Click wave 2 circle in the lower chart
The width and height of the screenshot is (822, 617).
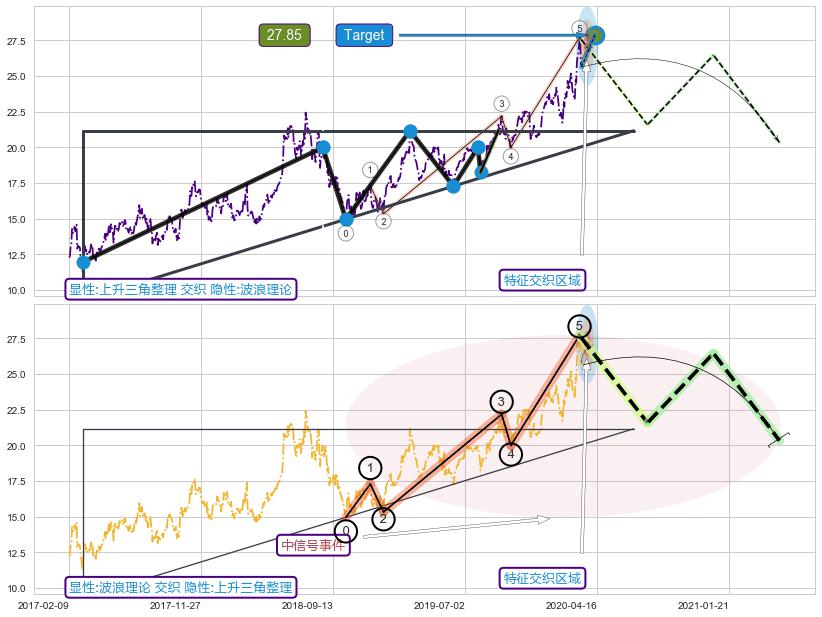tap(384, 518)
